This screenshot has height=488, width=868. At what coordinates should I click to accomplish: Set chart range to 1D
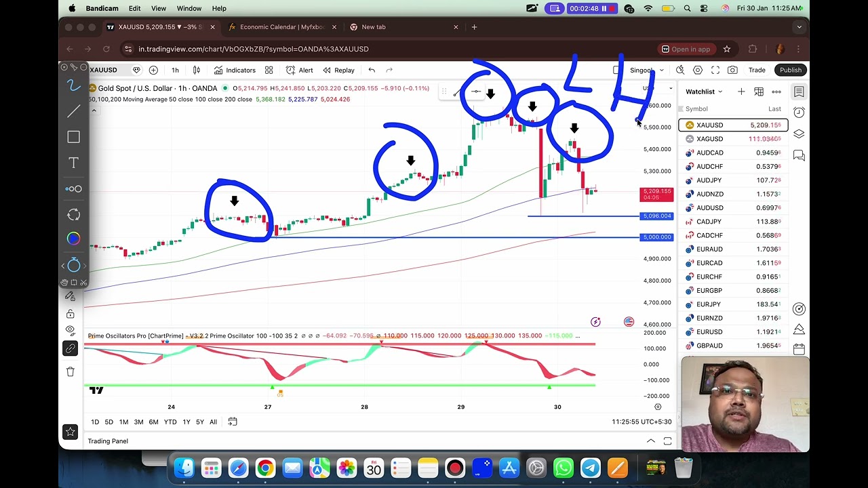pos(95,422)
